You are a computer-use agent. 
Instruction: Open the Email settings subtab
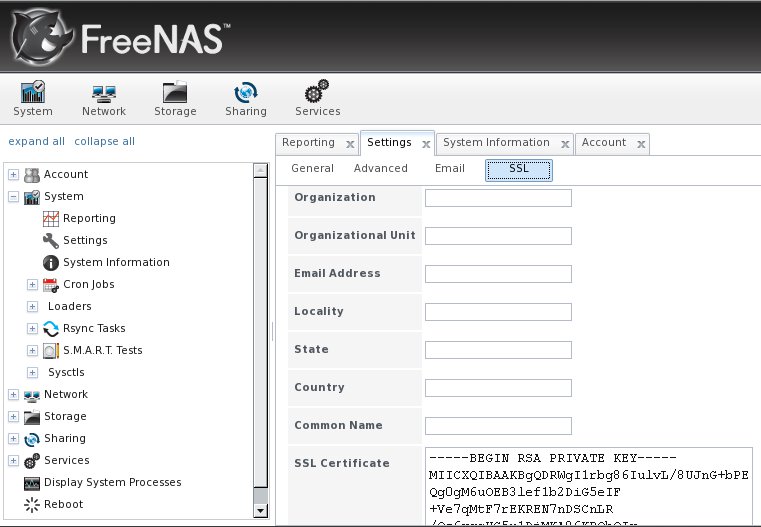click(x=449, y=168)
